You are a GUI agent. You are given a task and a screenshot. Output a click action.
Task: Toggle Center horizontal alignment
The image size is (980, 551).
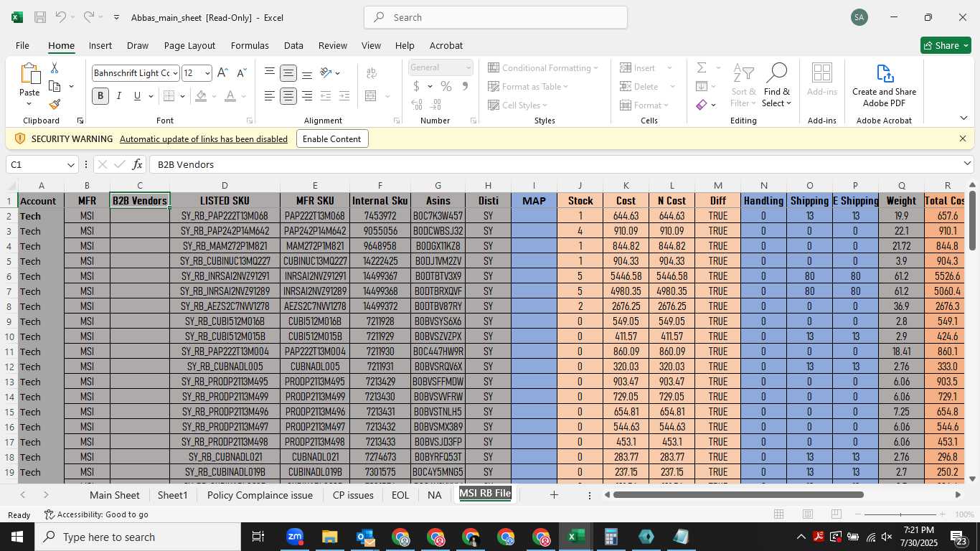pyautogui.click(x=288, y=95)
